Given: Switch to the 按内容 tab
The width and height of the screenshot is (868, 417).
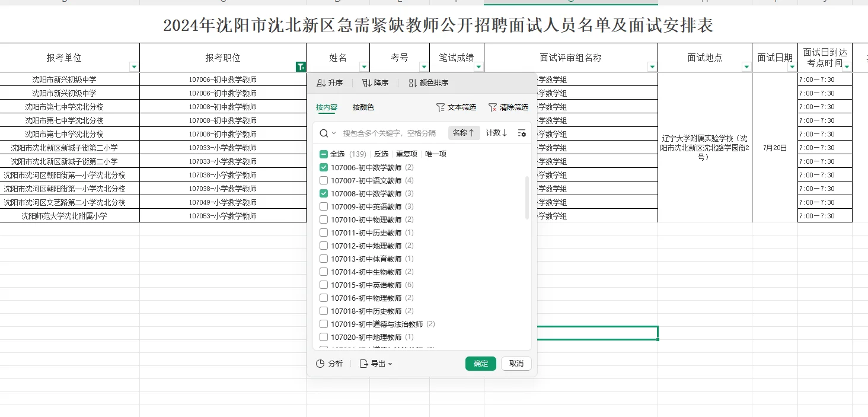Looking at the screenshot, I should coord(327,107).
